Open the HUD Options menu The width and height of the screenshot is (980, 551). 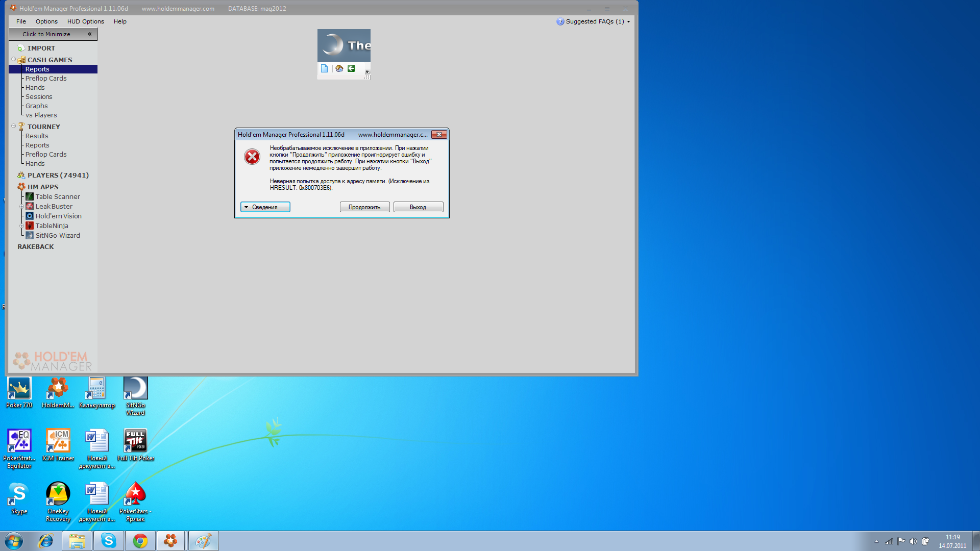(86, 21)
